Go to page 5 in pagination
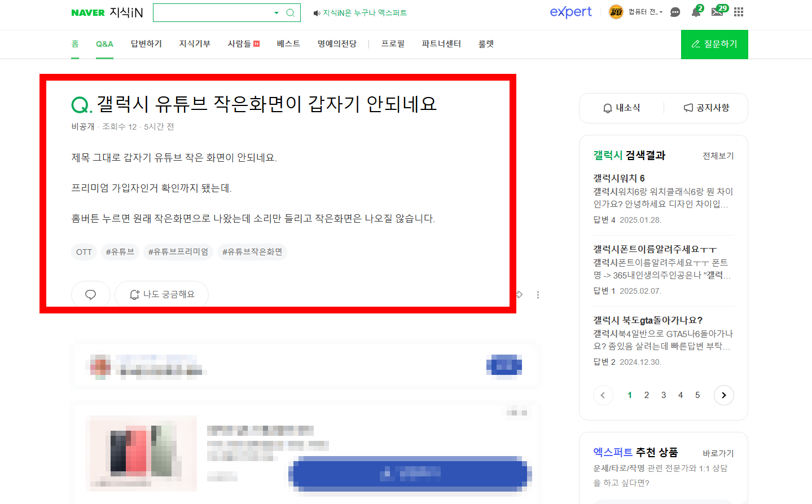Viewport: 812px width, 504px height. coord(697,395)
